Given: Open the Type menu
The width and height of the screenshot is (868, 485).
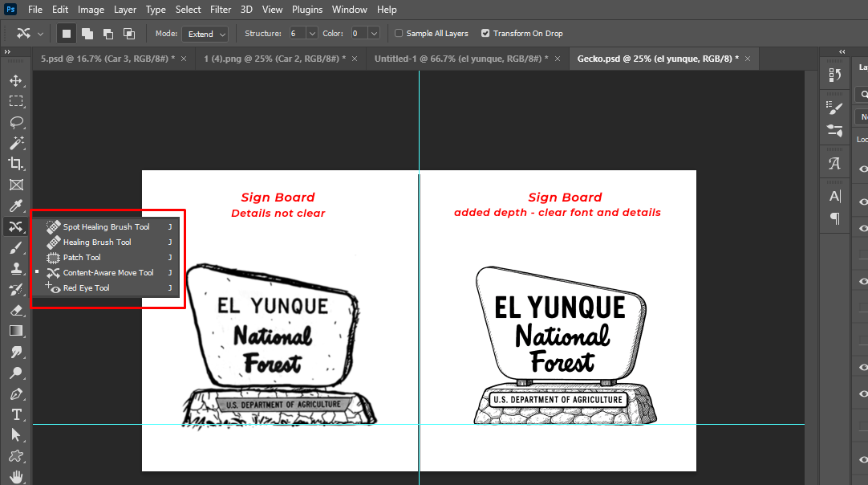Looking at the screenshot, I should point(156,10).
